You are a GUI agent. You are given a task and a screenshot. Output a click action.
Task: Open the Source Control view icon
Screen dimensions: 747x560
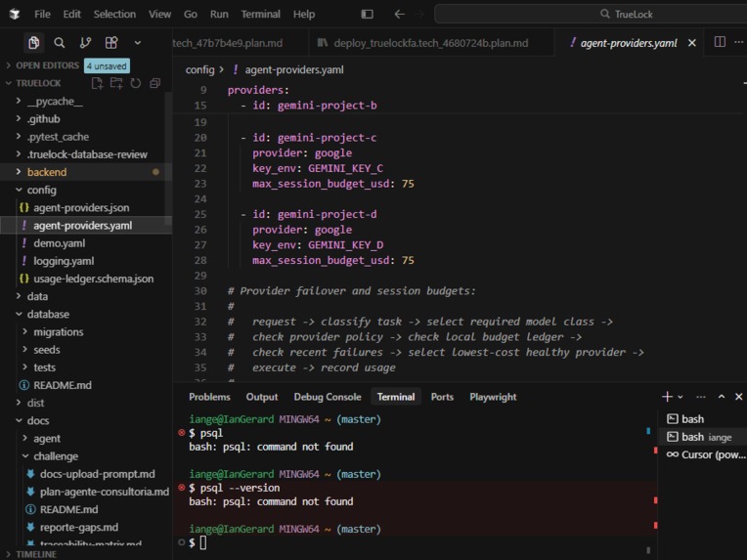point(85,43)
